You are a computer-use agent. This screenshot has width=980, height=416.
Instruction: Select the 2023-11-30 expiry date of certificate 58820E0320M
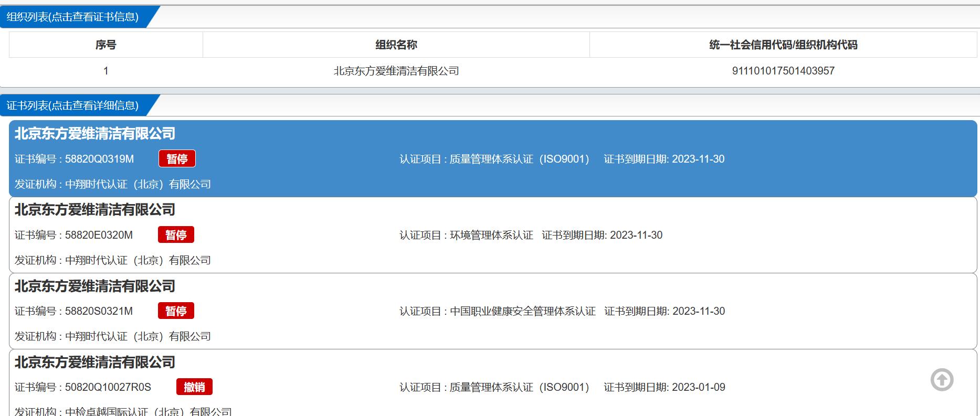click(x=636, y=235)
